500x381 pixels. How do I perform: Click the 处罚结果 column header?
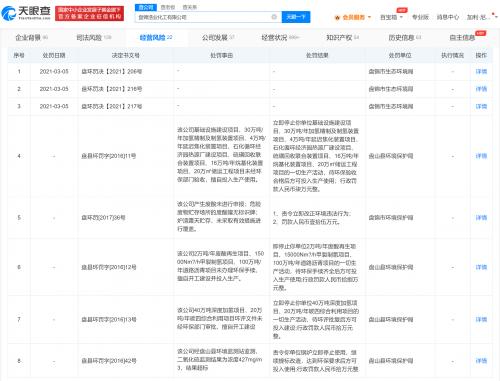pos(317,55)
